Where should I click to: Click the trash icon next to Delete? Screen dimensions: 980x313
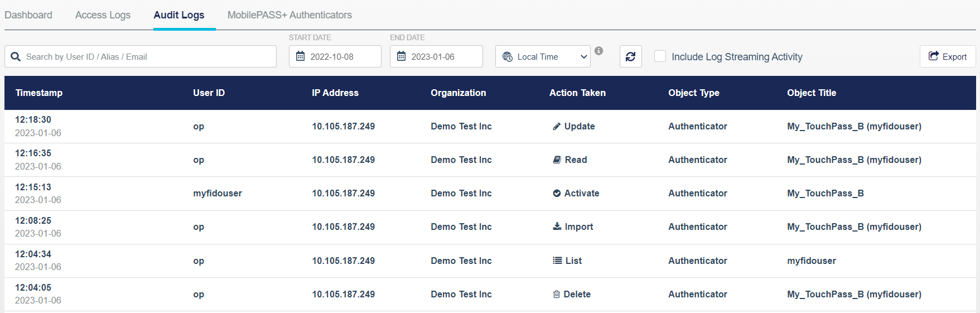coord(556,294)
